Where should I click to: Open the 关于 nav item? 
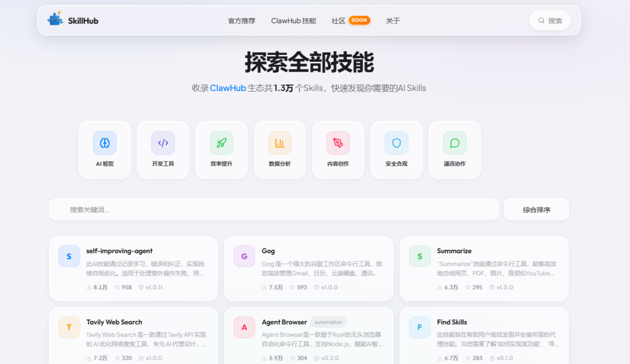pos(393,21)
